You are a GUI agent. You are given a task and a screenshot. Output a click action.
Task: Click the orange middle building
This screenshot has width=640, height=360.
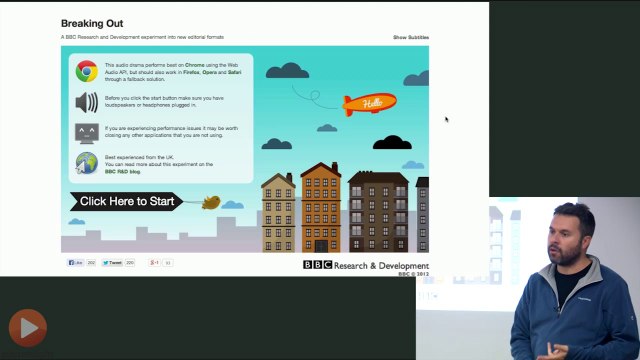321,207
